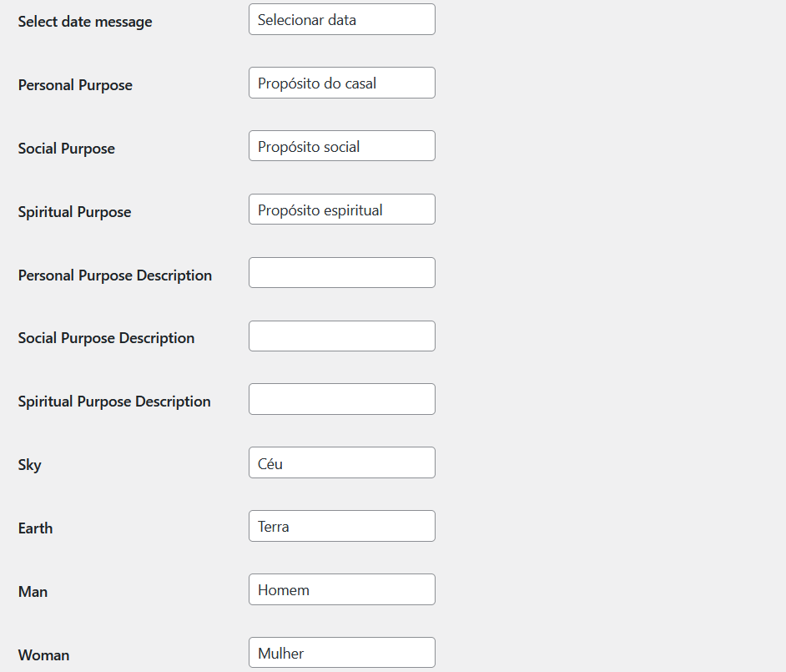The height and width of the screenshot is (672, 786).
Task: Click the empty Personal Purpose Description field
Action: (x=341, y=272)
